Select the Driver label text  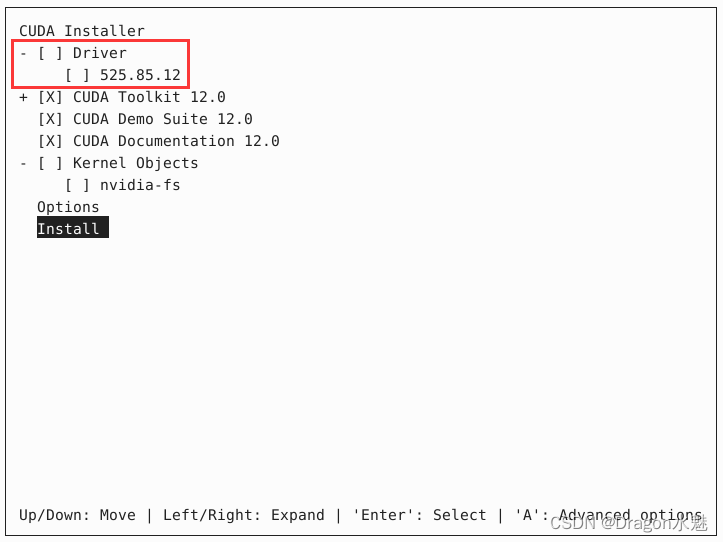(100, 53)
